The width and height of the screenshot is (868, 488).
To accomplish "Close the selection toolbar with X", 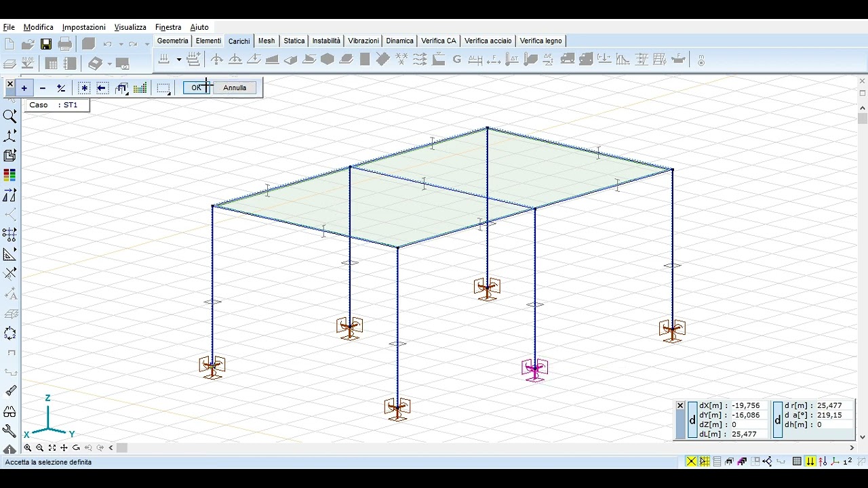I will tap(9, 85).
